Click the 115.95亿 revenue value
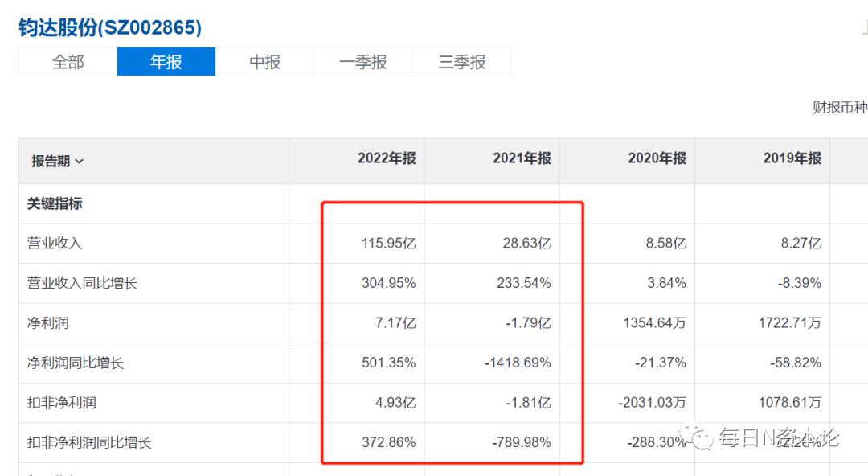Viewport: 868px width, 476px height. pyautogui.click(x=389, y=244)
